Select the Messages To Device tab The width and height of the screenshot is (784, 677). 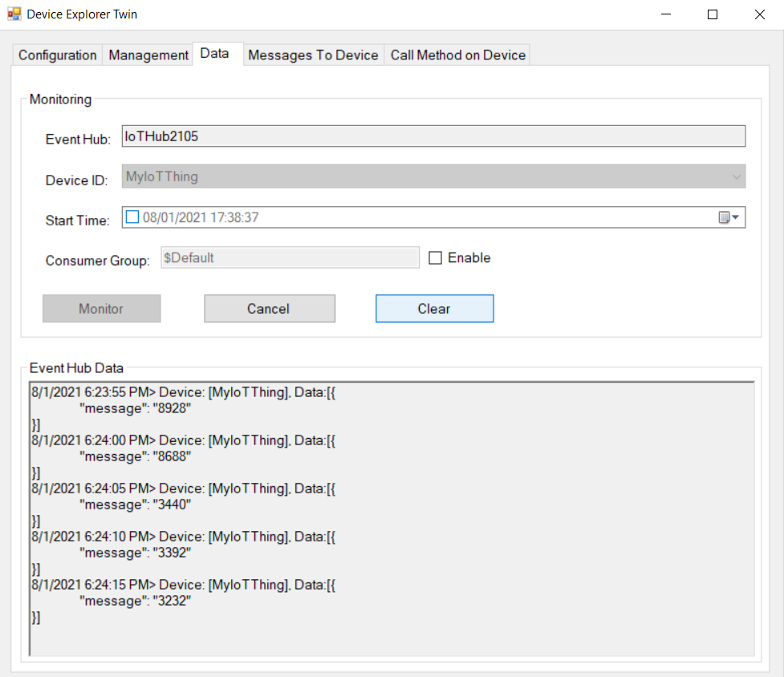coord(313,55)
